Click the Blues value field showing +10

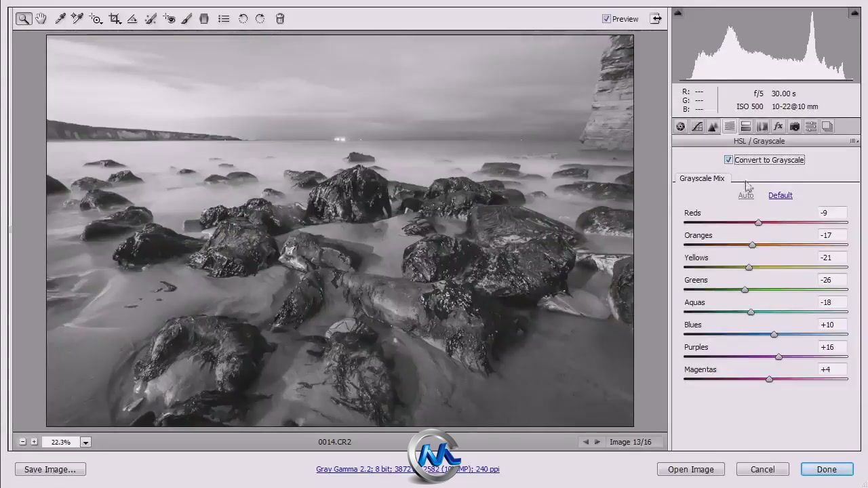pyautogui.click(x=832, y=325)
